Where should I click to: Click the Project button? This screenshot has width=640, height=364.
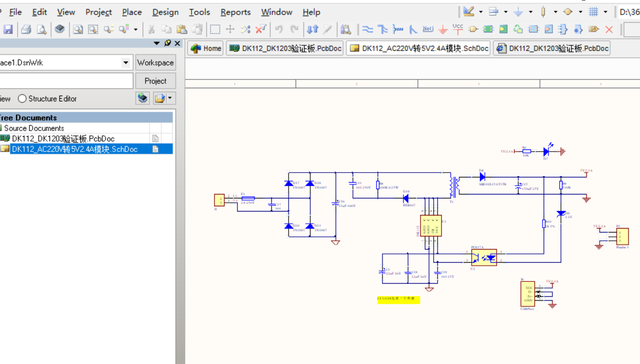[x=155, y=81]
